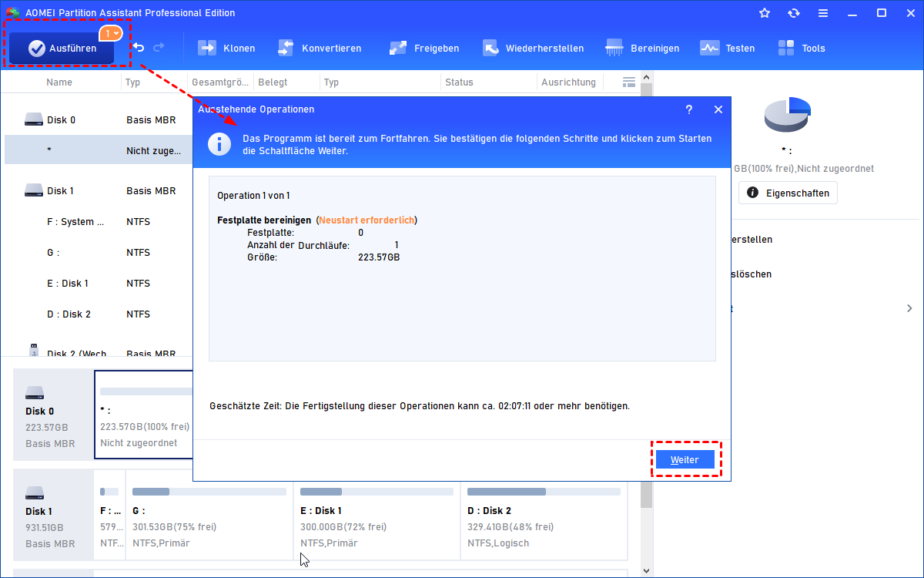Open the Wiederherstellen toolbar option
The image size is (924, 578).
(x=533, y=48)
